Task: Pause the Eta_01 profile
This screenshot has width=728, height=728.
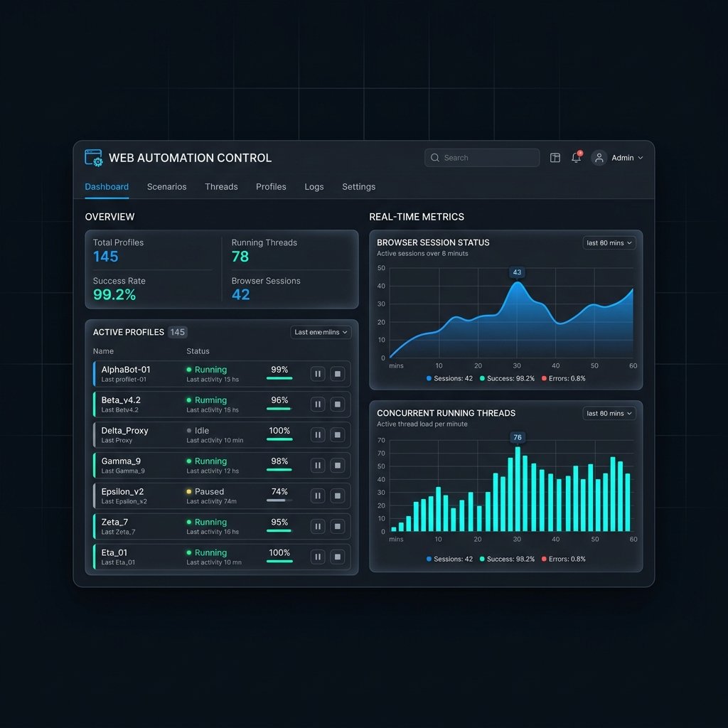Action: point(318,557)
